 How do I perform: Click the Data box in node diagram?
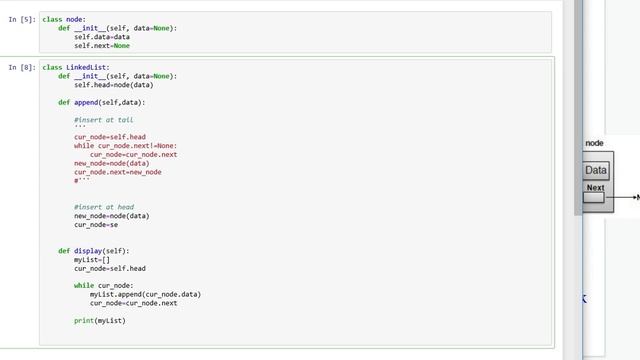pos(596,170)
